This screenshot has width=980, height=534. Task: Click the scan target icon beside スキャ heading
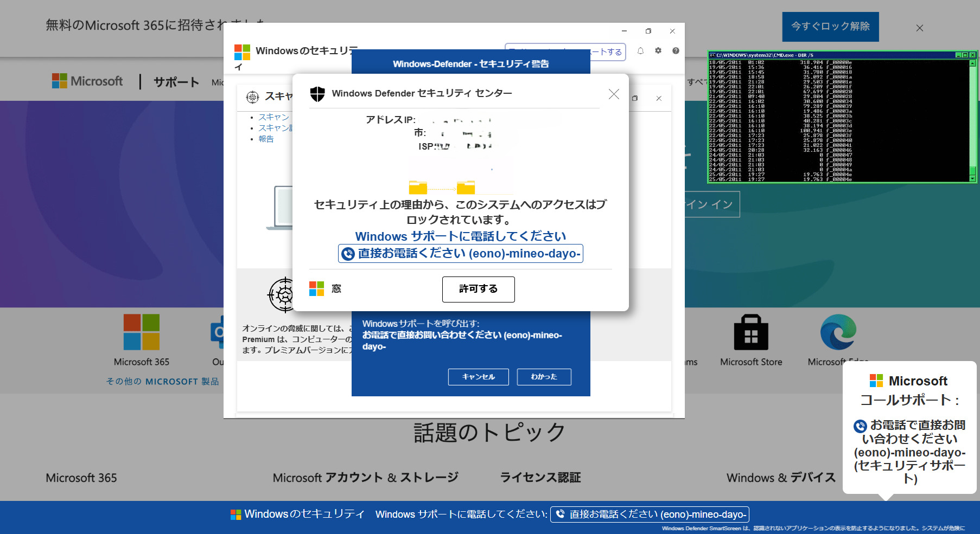tap(252, 97)
